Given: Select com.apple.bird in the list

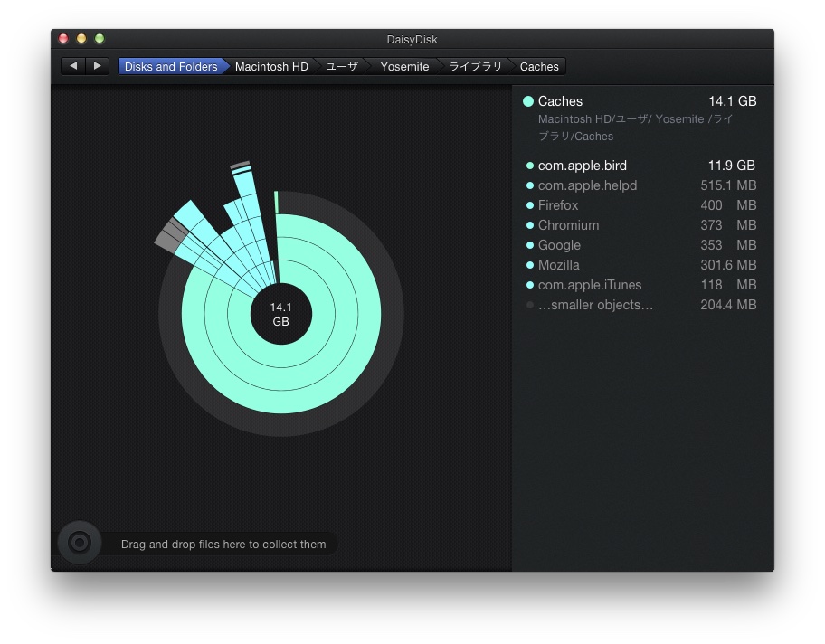Looking at the screenshot, I should pyautogui.click(x=640, y=166).
